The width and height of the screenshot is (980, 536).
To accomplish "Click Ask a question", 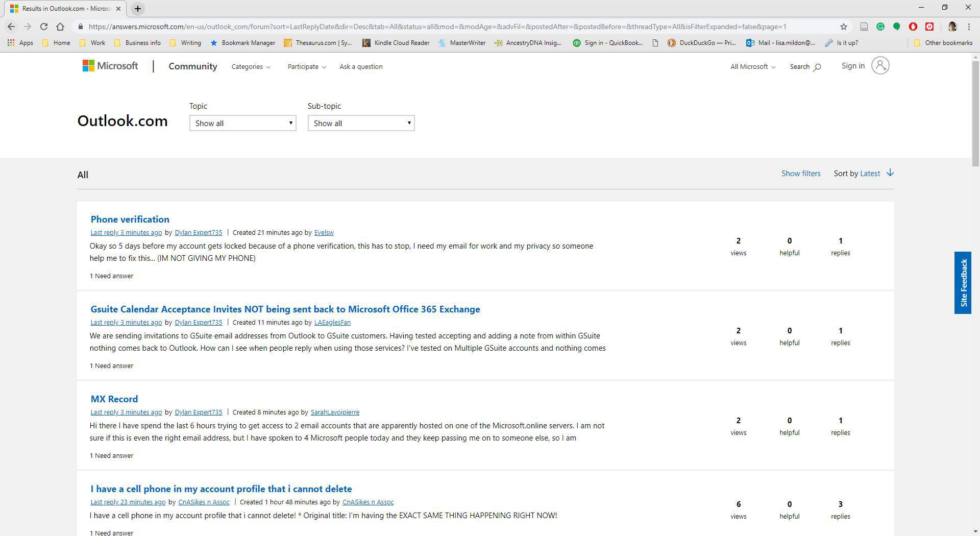I will click(x=361, y=67).
